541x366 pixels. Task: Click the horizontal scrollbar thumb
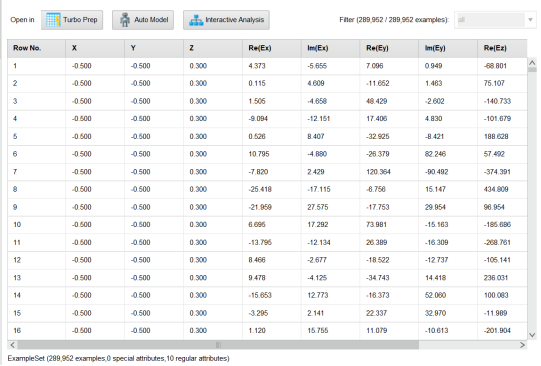click(218, 345)
